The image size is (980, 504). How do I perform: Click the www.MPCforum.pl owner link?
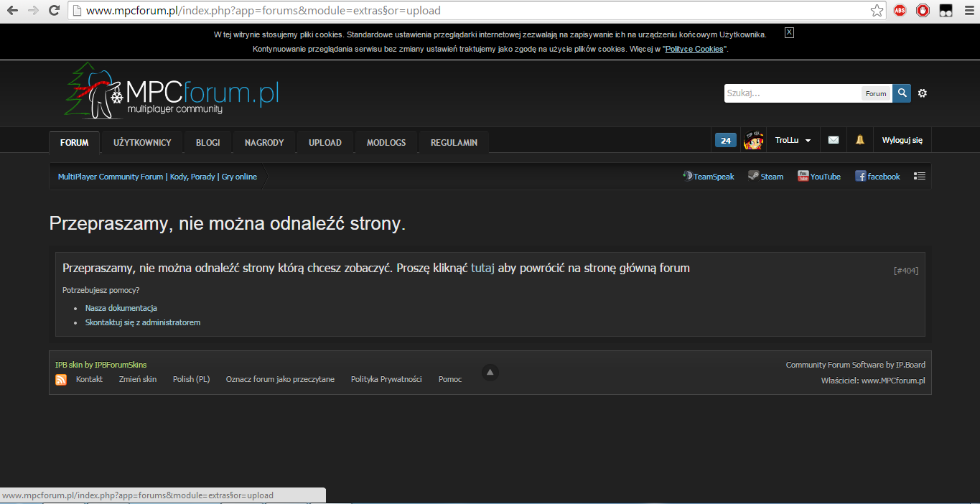click(893, 381)
